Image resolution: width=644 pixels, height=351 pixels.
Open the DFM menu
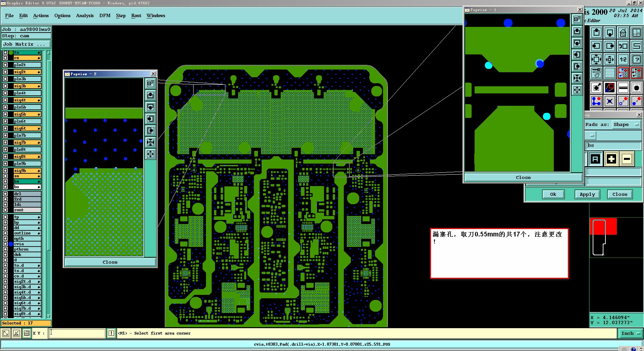point(105,16)
